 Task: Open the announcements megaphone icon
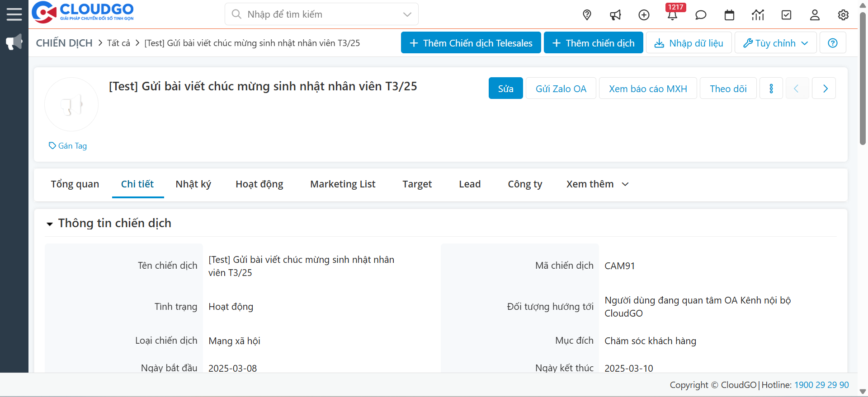[615, 15]
